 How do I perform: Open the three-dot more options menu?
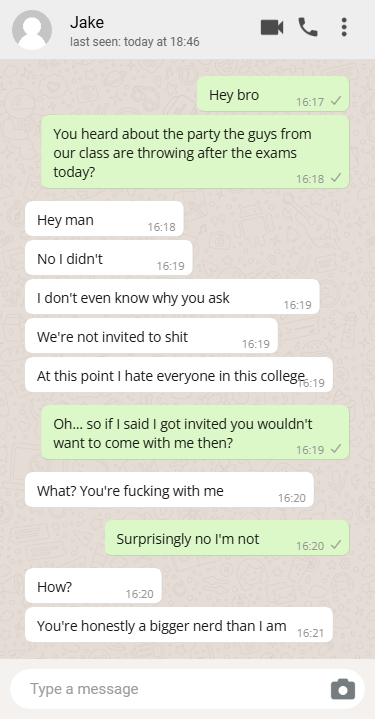point(344,27)
